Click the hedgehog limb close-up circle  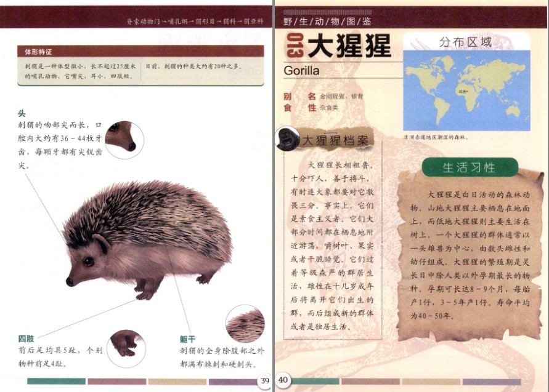point(126,349)
